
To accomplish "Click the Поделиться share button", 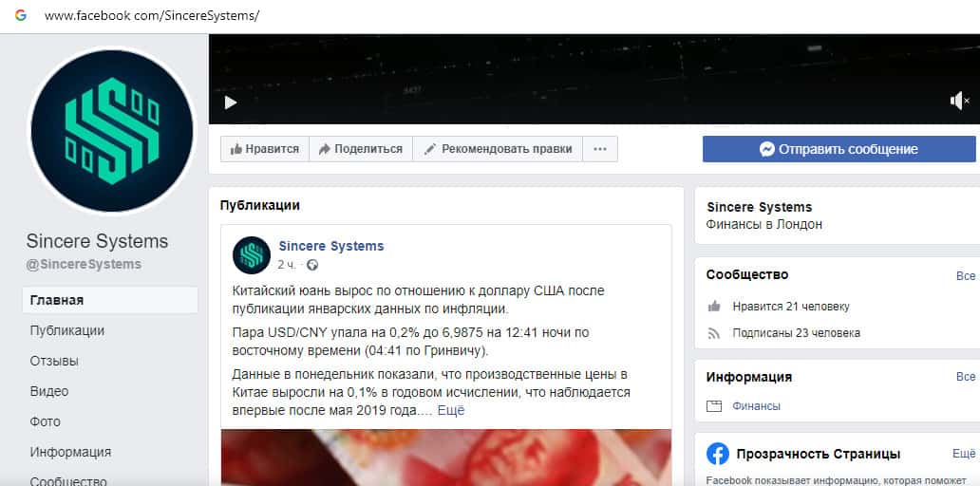I will [361, 149].
